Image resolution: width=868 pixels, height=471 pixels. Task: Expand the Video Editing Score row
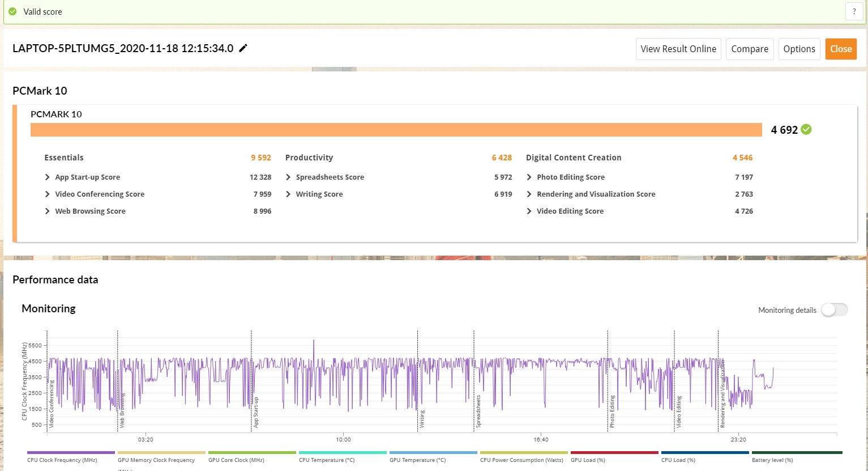[x=640, y=211]
